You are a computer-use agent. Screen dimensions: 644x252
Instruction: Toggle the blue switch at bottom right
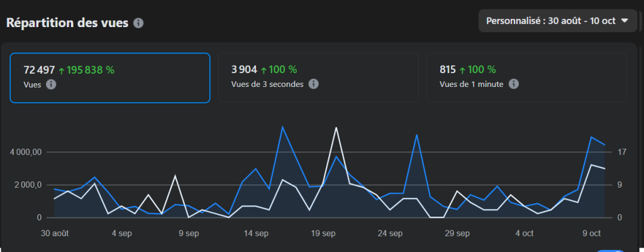pyautogui.click(x=609, y=251)
